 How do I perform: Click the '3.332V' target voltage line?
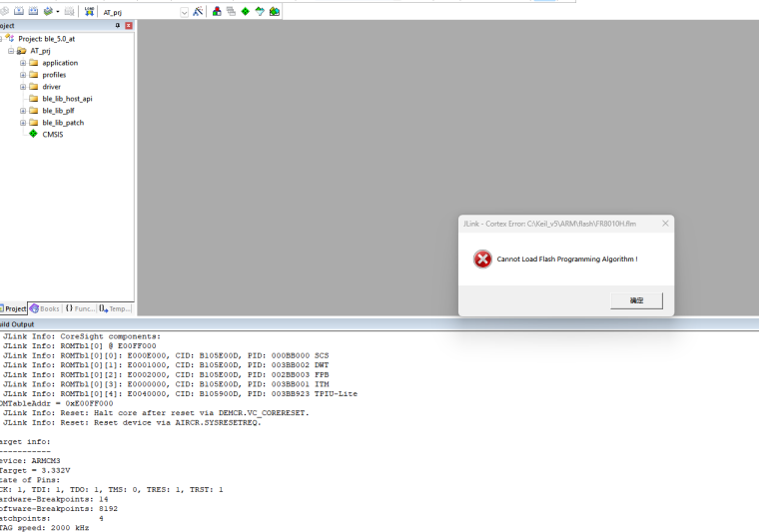(35, 470)
